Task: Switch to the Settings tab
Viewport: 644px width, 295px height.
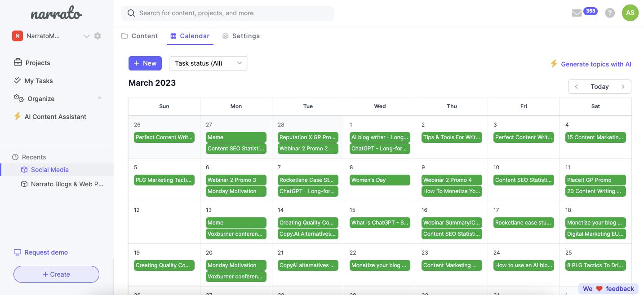Action: [241, 36]
